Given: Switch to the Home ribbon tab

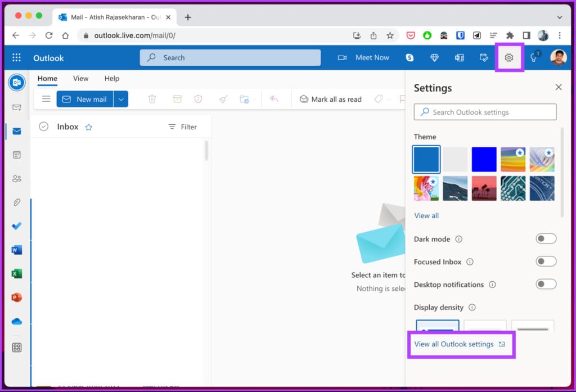Looking at the screenshot, I should pyautogui.click(x=47, y=79).
